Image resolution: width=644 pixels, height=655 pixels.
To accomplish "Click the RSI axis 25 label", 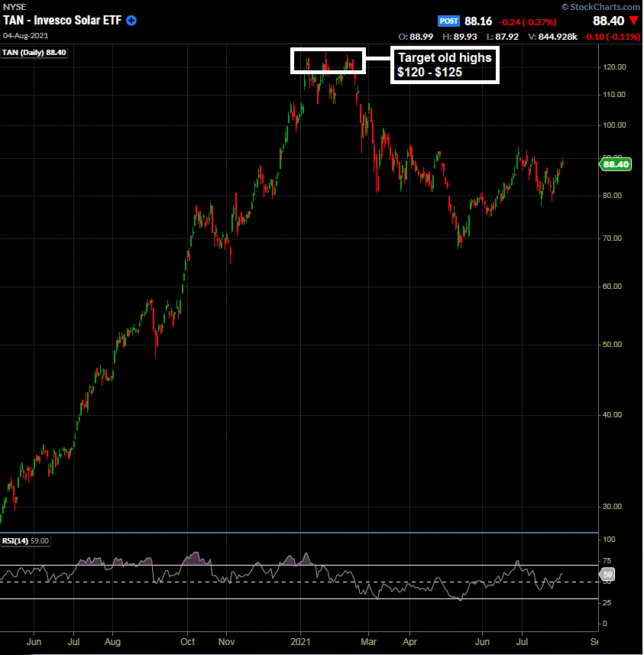I will click(607, 602).
